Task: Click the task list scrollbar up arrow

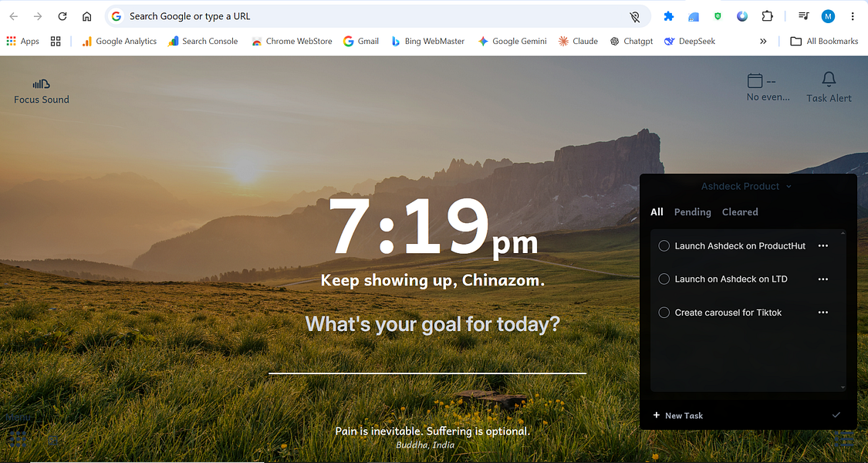Action: coord(843,232)
